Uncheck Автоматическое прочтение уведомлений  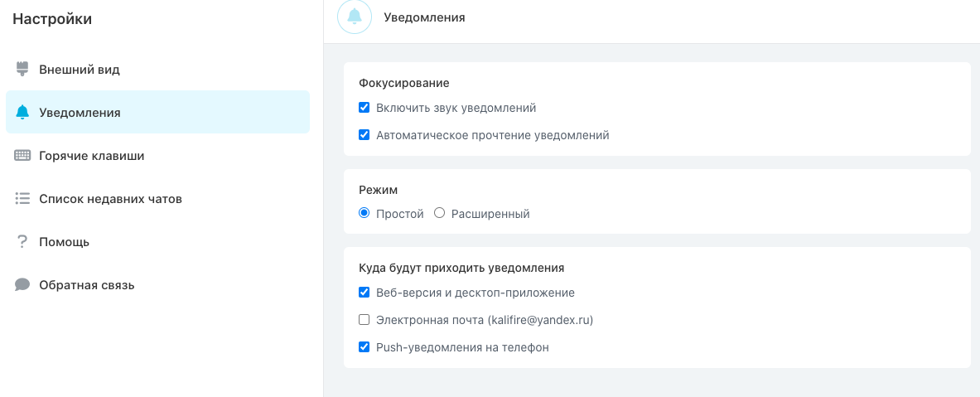pyautogui.click(x=364, y=134)
